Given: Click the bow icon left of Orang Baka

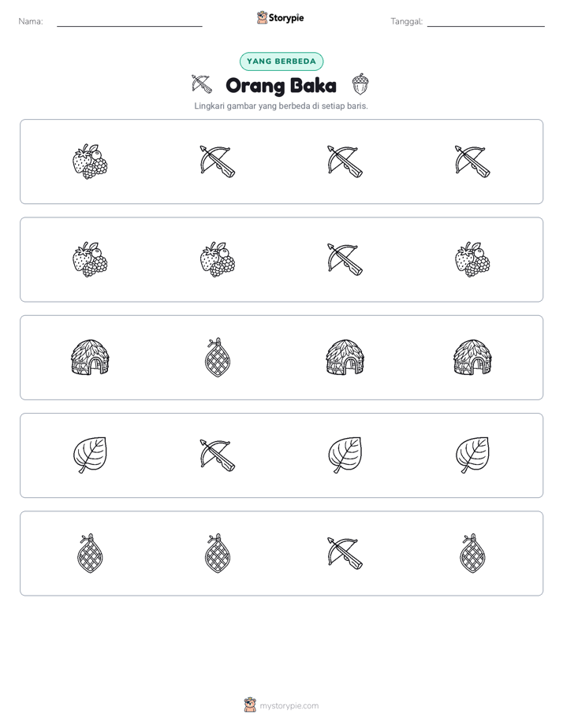Looking at the screenshot, I should 202,84.
